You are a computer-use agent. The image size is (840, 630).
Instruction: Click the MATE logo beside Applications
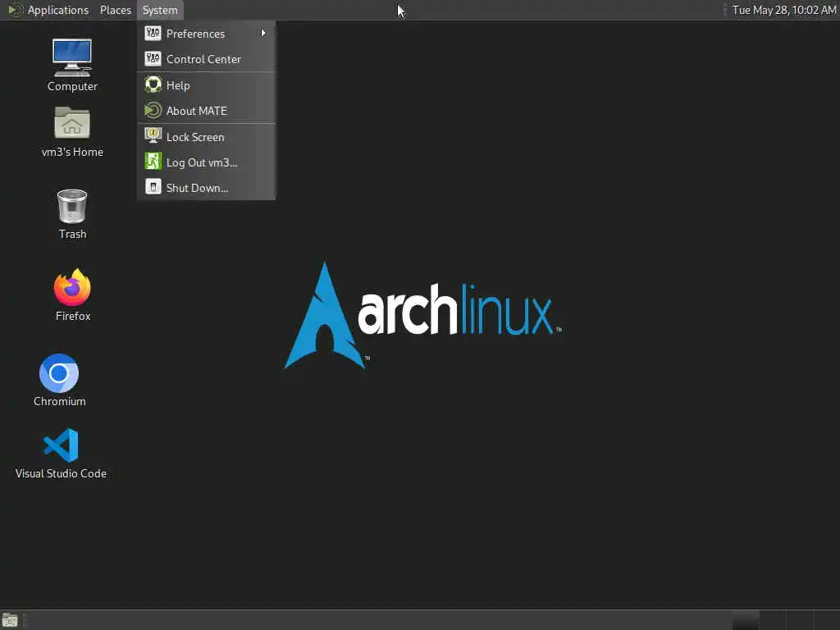15,10
